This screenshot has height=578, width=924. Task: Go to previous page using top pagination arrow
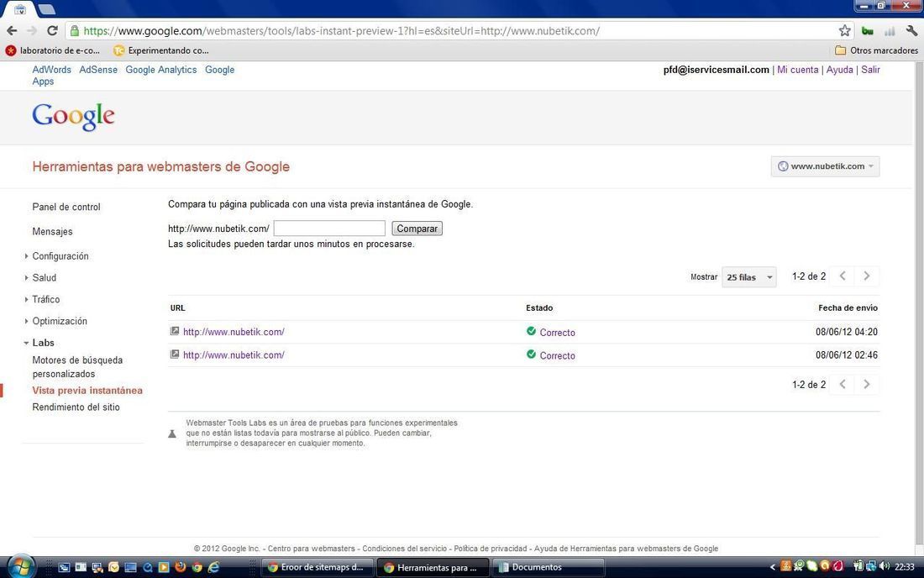coord(843,276)
